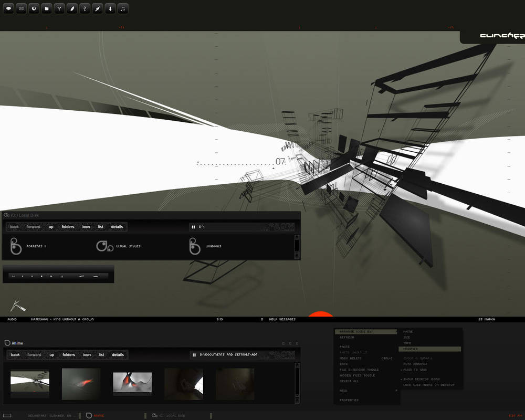Viewport: 525px width, 420px height.
Task: Switch Anime window to icon view
Action: coord(87,355)
